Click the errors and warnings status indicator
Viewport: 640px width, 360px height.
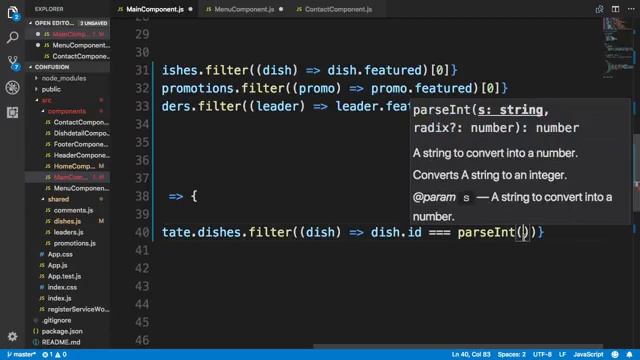(54, 354)
